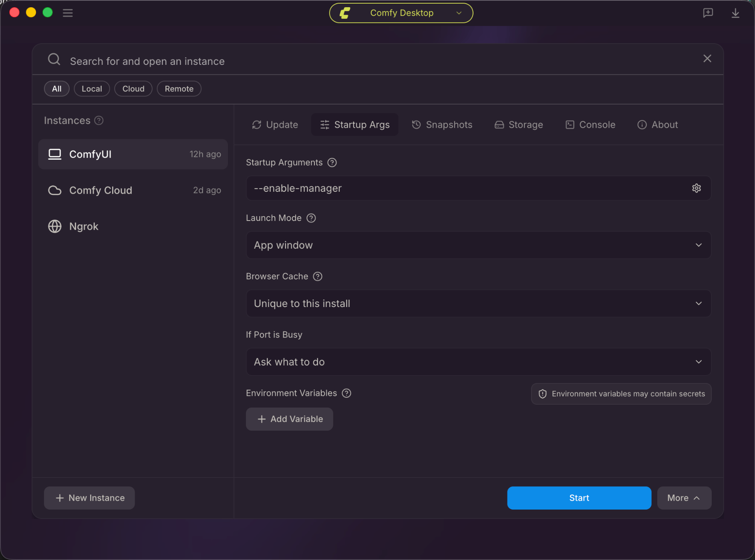
Task: Click the Add Variable button
Action: pyautogui.click(x=289, y=419)
